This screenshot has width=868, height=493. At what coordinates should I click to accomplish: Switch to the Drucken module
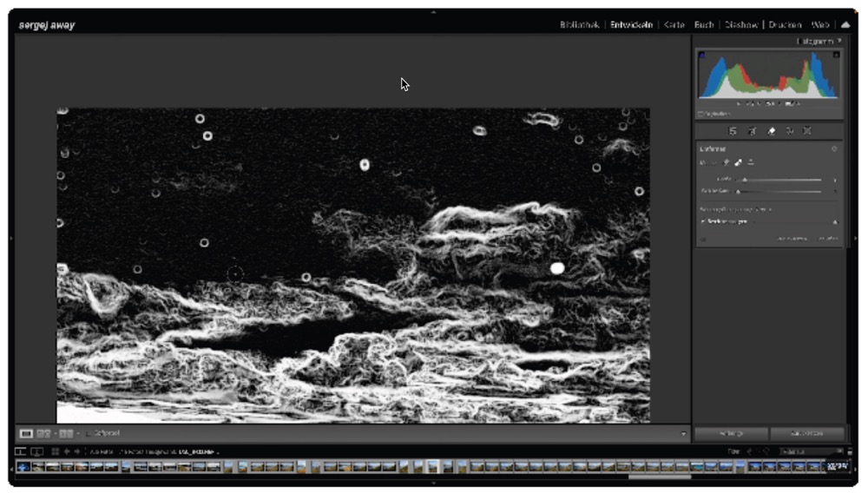pos(785,25)
